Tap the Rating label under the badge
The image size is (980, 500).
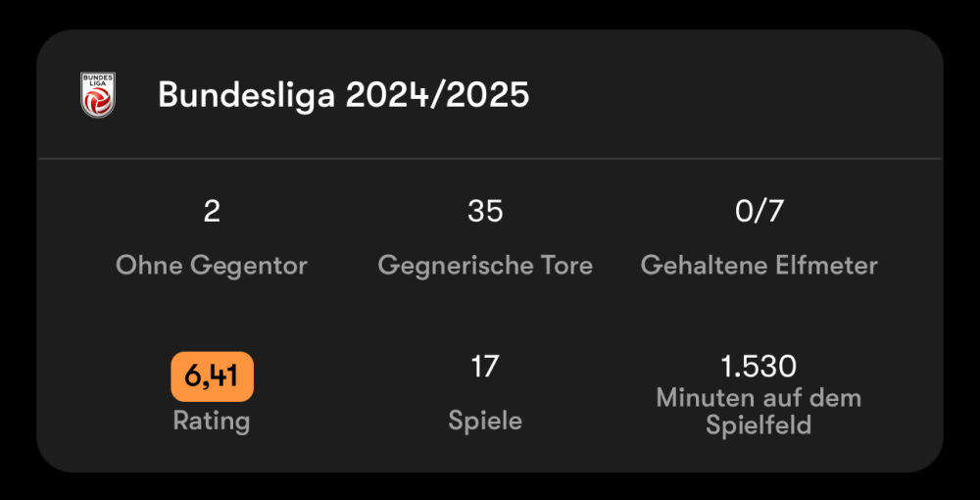212,421
